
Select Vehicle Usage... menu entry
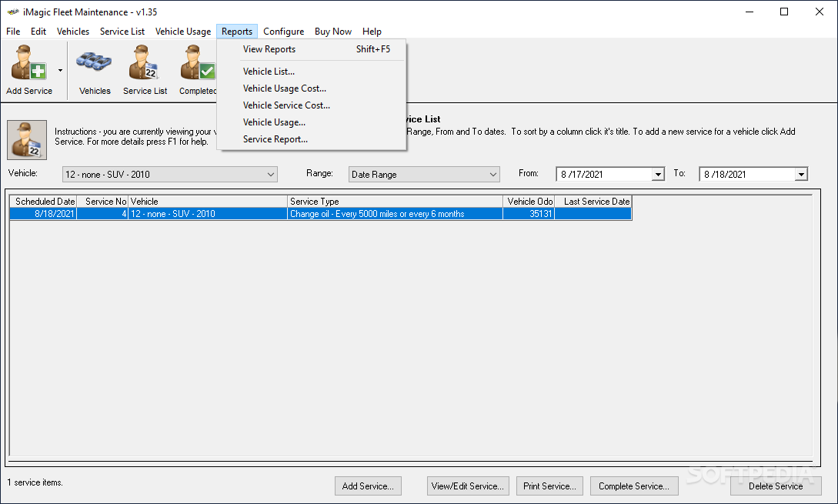pos(312,122)
